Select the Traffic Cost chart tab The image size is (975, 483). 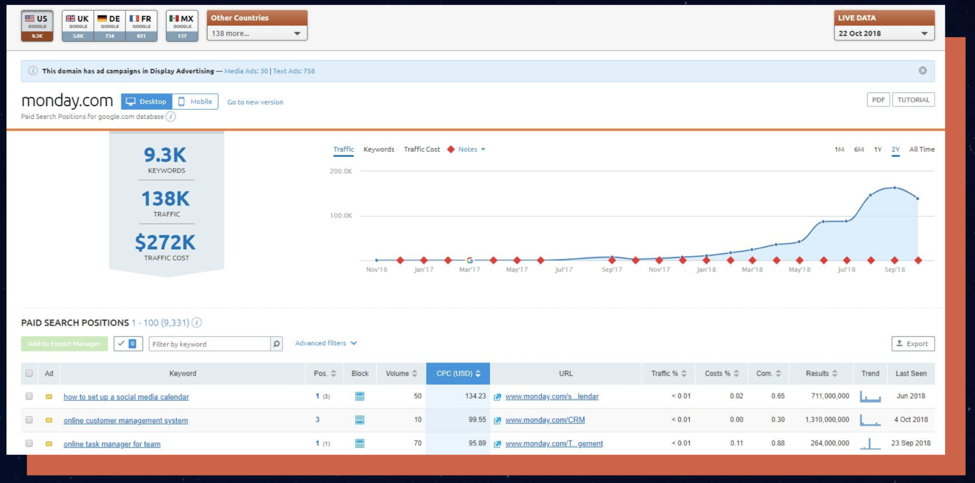click(x=422, y=149)
